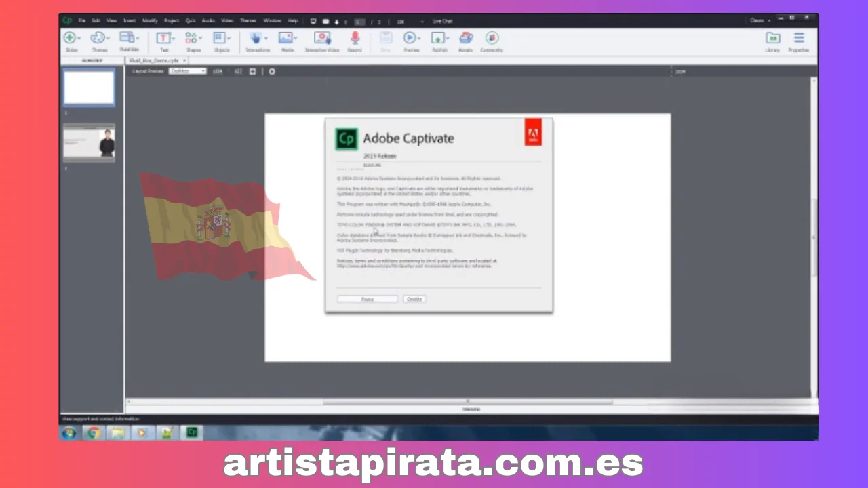Click the Captivate Cp application logo
Viewport: 868px width, 488px height.
68,20
